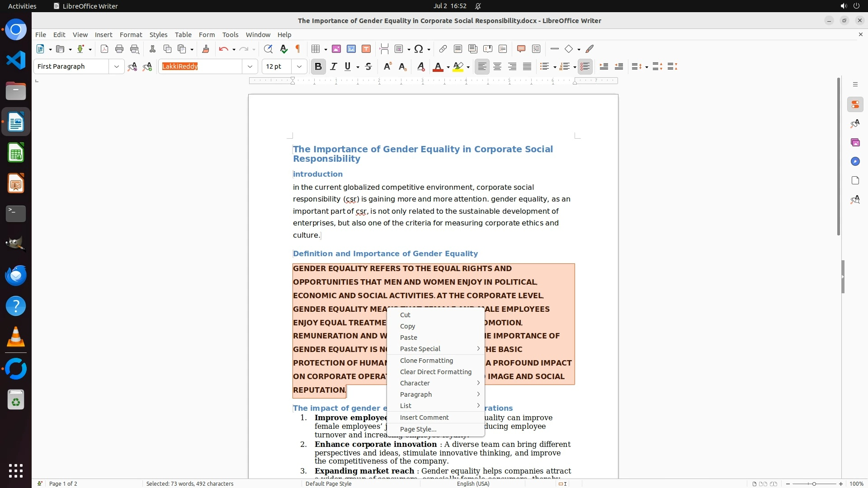Image resolution: width=868 pixels, height=488 pixels.
Task: Select Clear Direct Formatting from context menu
Action: point(435,372)
